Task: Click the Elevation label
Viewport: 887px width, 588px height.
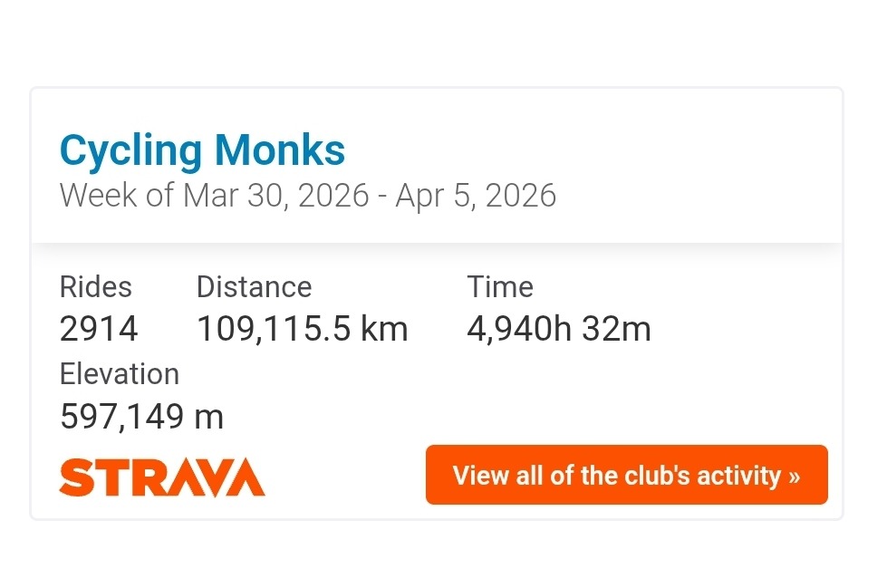Action: (120, 374)
